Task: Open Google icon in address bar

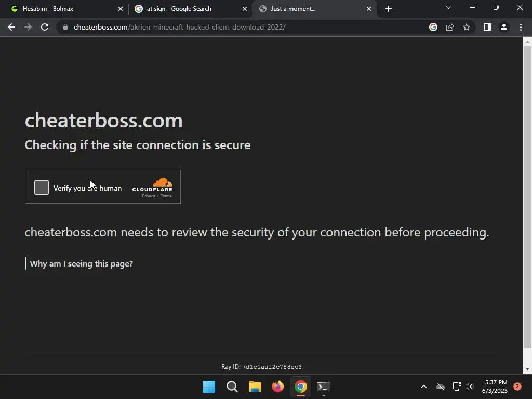Action: pyautogui.click(x=433, y=27)
